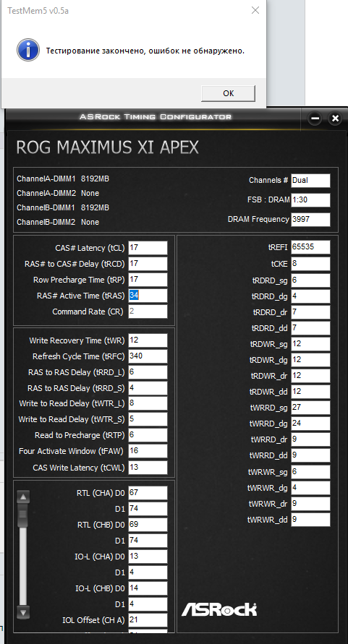Click the FSB : DRAM ratio field

point(310,200)
